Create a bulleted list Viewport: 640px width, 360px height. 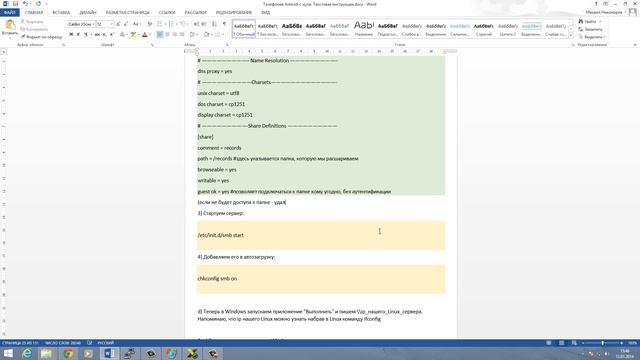(160, 24)
